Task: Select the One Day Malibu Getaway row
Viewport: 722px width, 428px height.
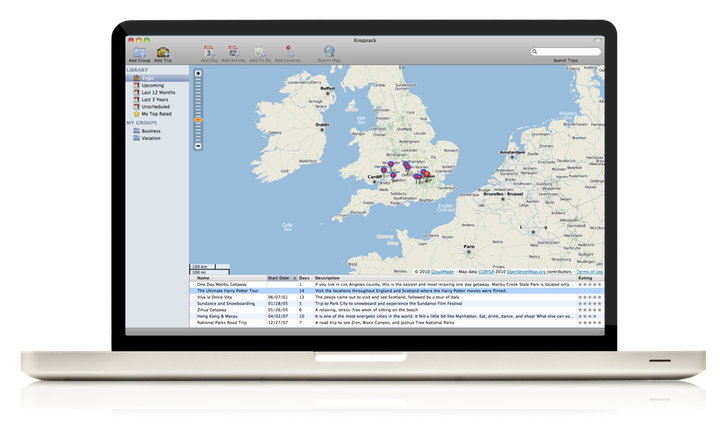Action: point(397,284)
